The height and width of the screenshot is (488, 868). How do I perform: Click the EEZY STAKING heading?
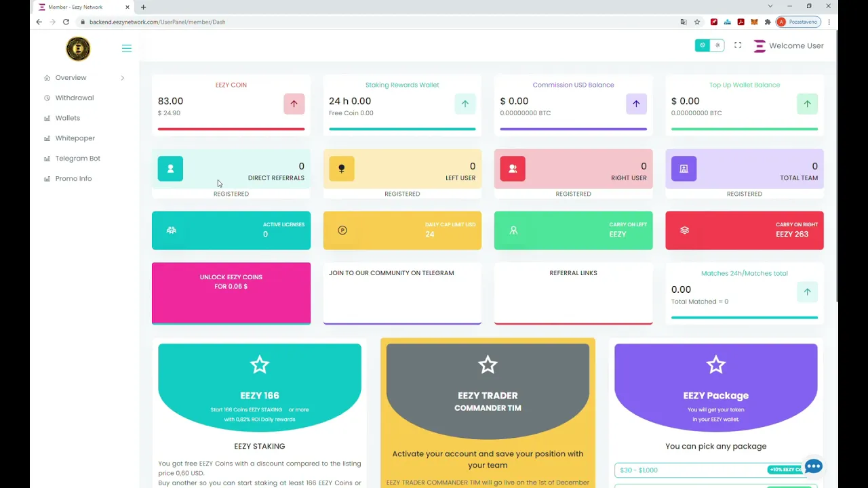pos(260,446)
